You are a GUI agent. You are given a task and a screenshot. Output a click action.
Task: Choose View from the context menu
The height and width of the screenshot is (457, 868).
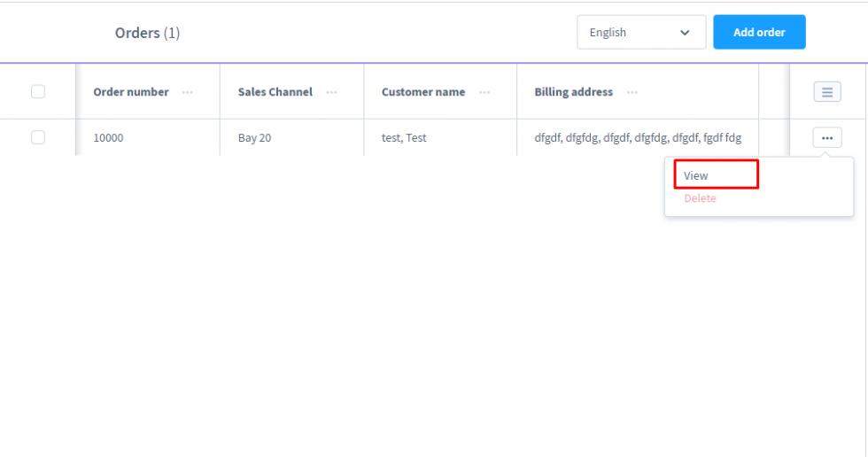[696, 175]
